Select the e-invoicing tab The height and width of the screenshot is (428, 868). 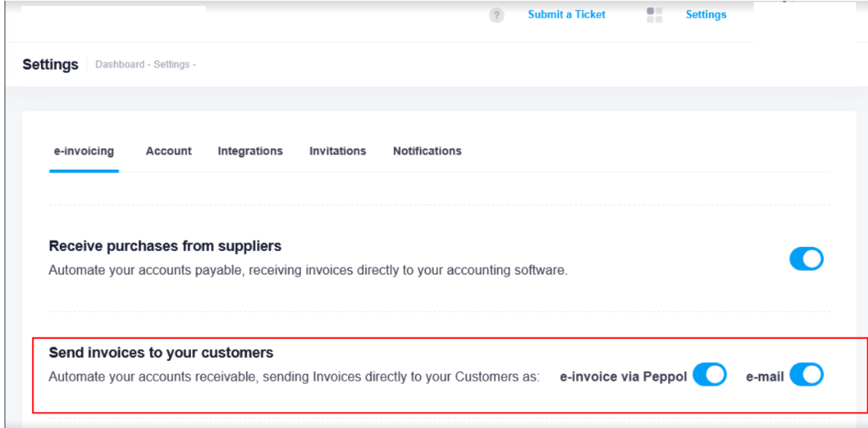(x=84, y=151)
